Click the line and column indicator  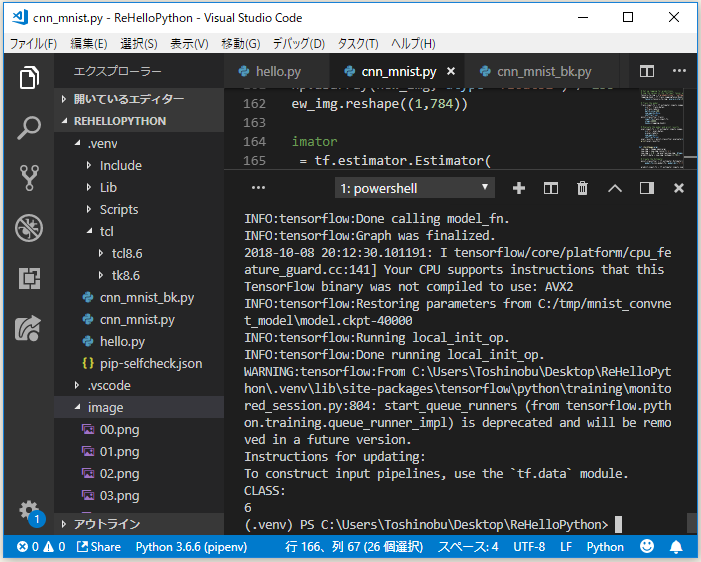(x=354, y=547)
